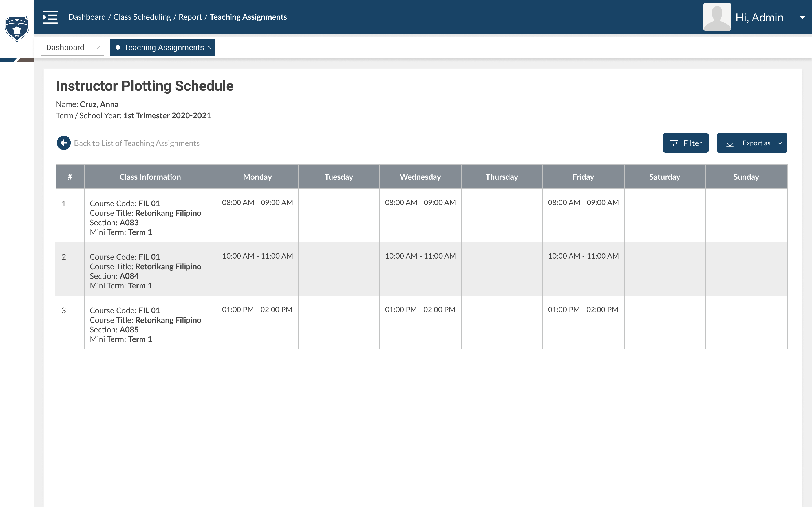Close the Teaching Assignments tab
The width and height of the screenshot is (812, 507).
click(209, 47)
